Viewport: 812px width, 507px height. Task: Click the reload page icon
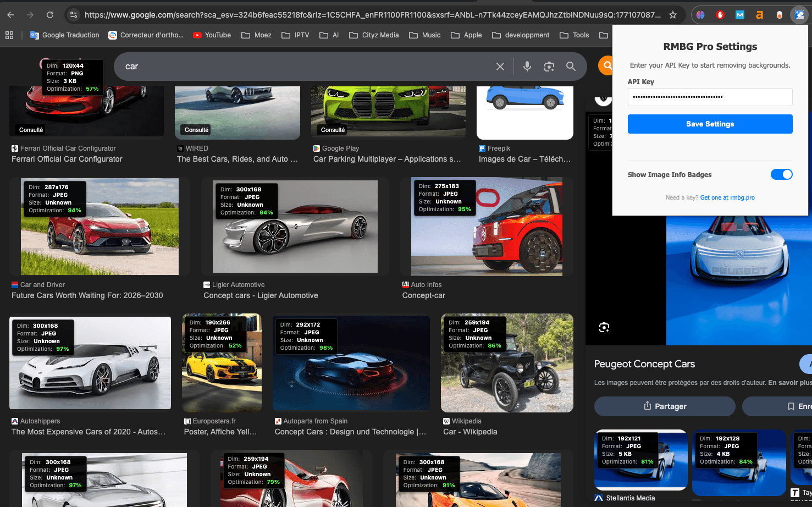click(50, 15)
